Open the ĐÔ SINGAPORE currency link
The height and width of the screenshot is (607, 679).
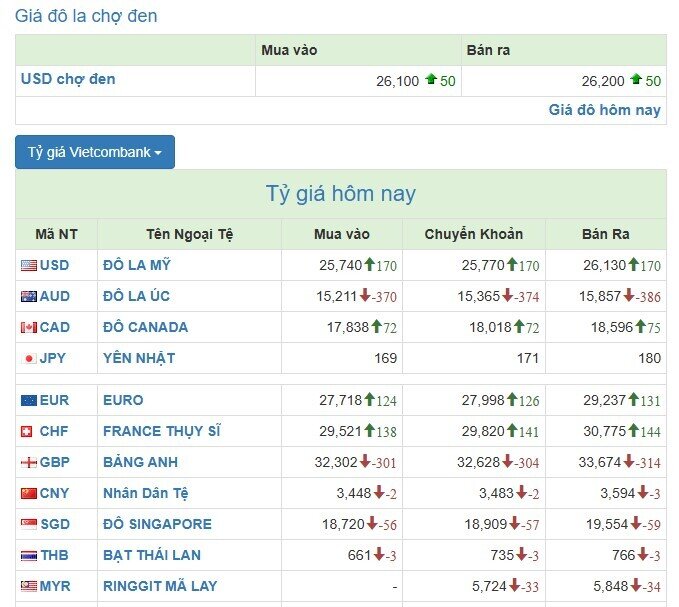tap(157, 524)
